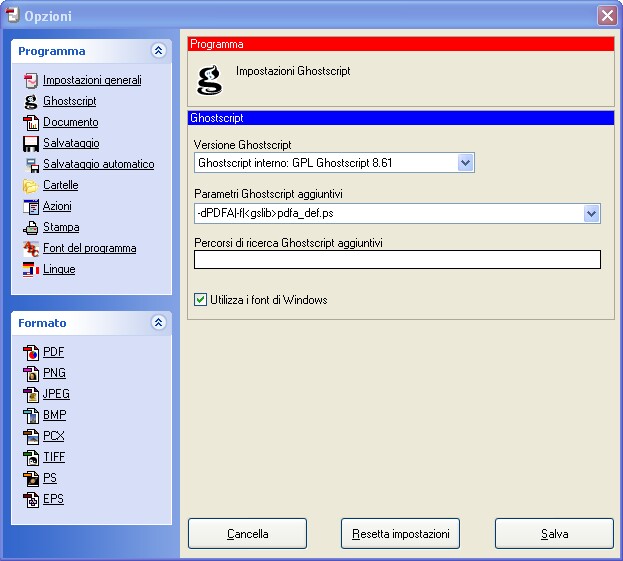Image resolution: width=623 pixels, height=561 pixels.
Task: Open Font del programma link
Action: [x=90, y=248]
